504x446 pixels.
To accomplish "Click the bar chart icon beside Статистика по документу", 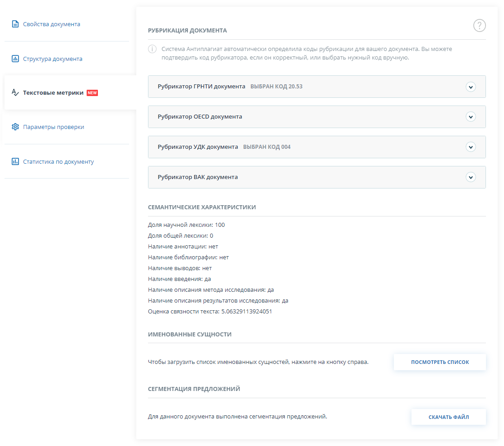I will coord(15,161).
